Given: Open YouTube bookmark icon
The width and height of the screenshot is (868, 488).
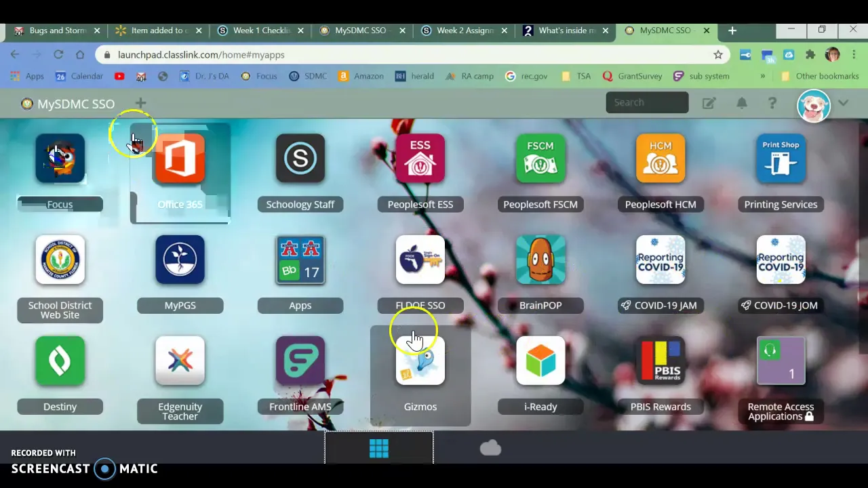Looking at the screenshot, I should click(x=119, y=76).
